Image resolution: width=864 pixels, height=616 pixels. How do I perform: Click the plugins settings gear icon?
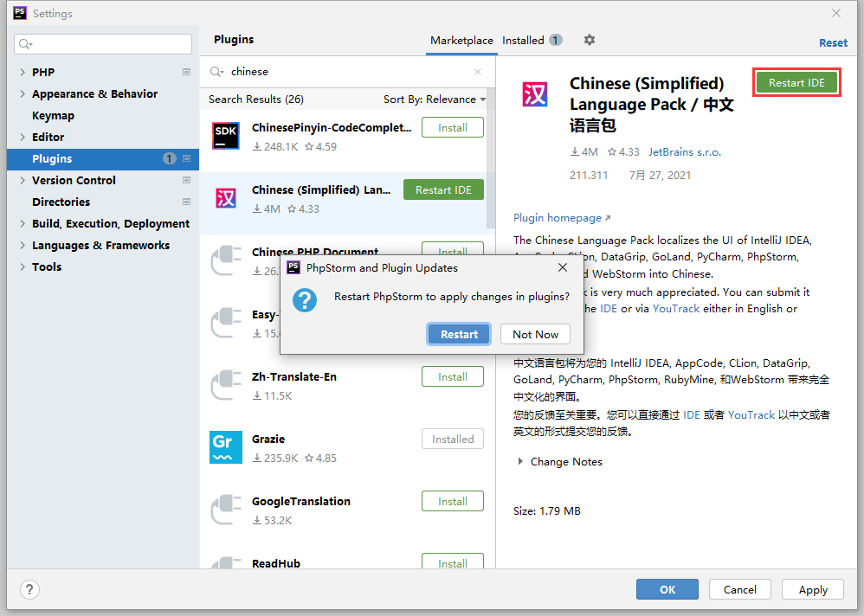point(589,40)
